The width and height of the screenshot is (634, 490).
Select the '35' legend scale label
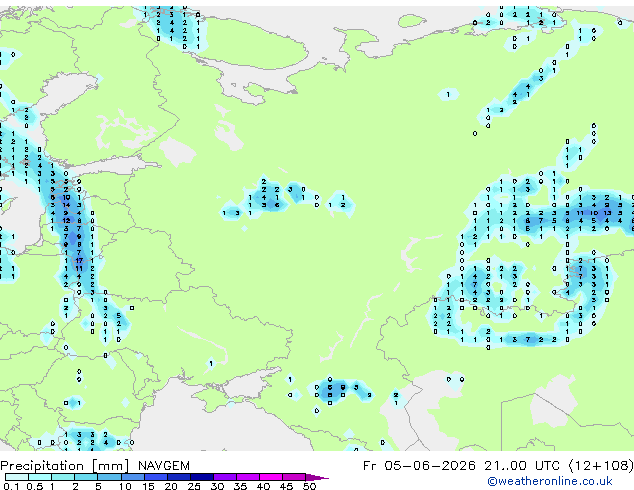click(240, 486)
